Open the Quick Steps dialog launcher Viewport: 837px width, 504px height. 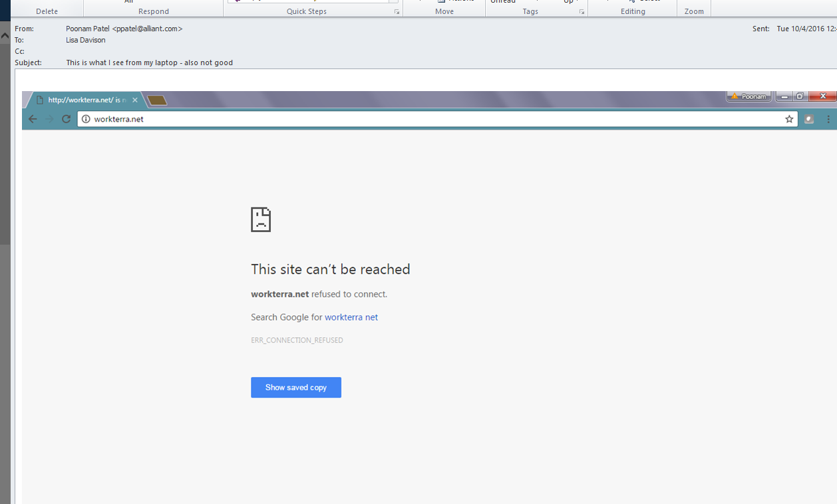point(397,12)
